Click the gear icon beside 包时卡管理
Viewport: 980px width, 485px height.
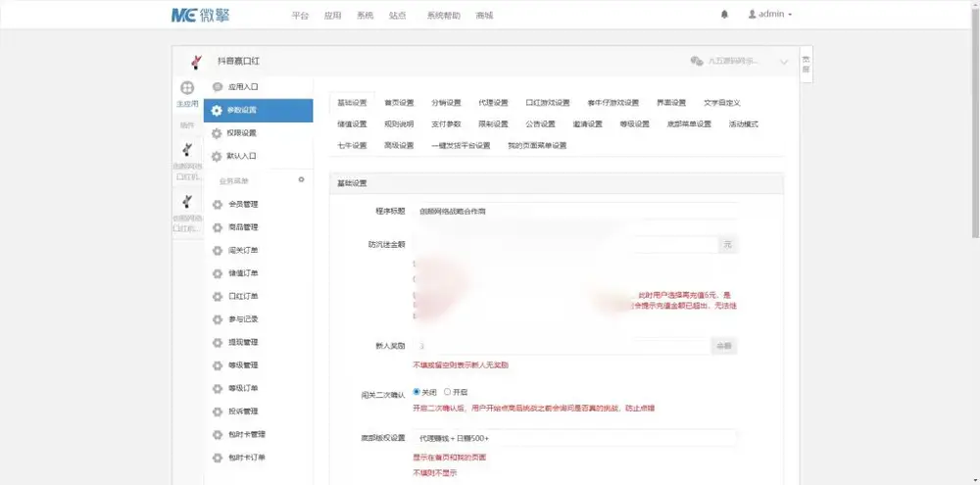point(217,435)
